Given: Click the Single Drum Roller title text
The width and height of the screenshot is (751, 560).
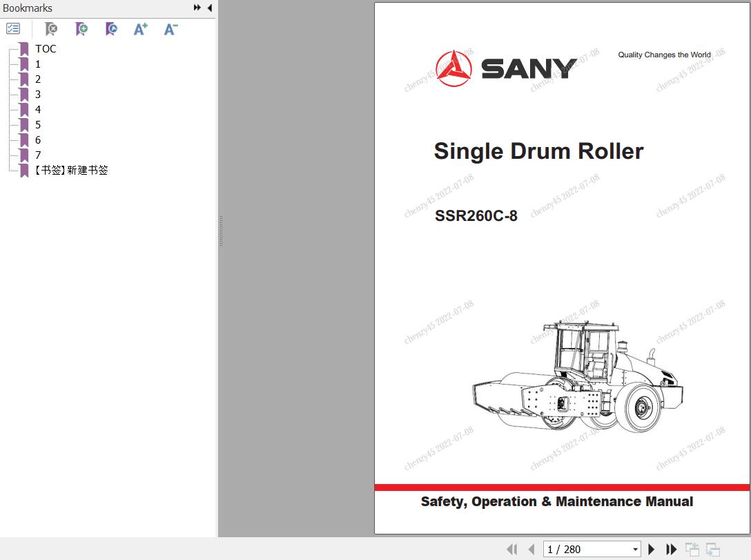Looking at the screenshot, I should [539, 151].
